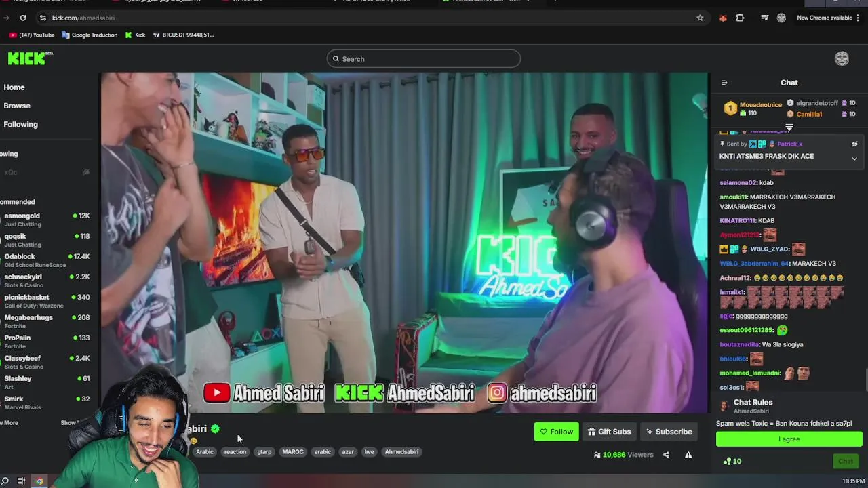This screenshot has height=488, width=868.
Task: Accept chat rules with I agree
Action: [789, 439]
